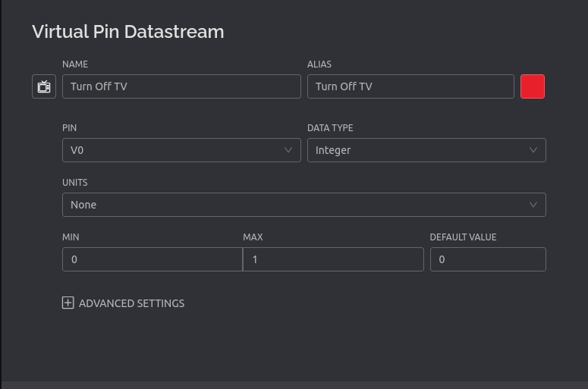Click the TV icon picker button
Image resolution: width=588 pixels, height=389 pixels.
point(44,86)
